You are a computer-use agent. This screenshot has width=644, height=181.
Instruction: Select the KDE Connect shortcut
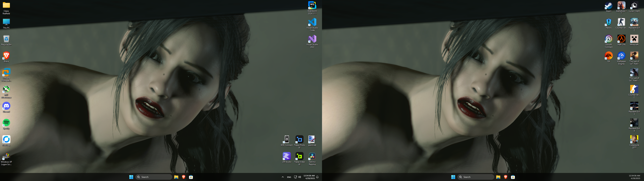pyautogui.click(x=286, y=141)
